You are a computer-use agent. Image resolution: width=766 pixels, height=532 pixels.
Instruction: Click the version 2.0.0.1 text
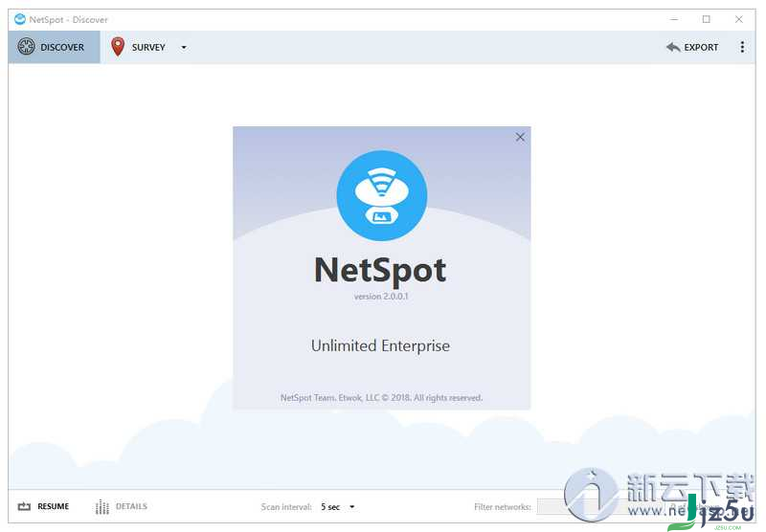pyautogui.click(x=381, y=297)
